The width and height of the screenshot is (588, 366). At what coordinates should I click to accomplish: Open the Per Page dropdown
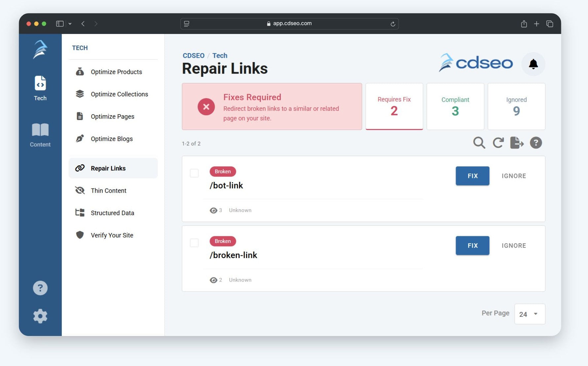(x=529, y=314)
